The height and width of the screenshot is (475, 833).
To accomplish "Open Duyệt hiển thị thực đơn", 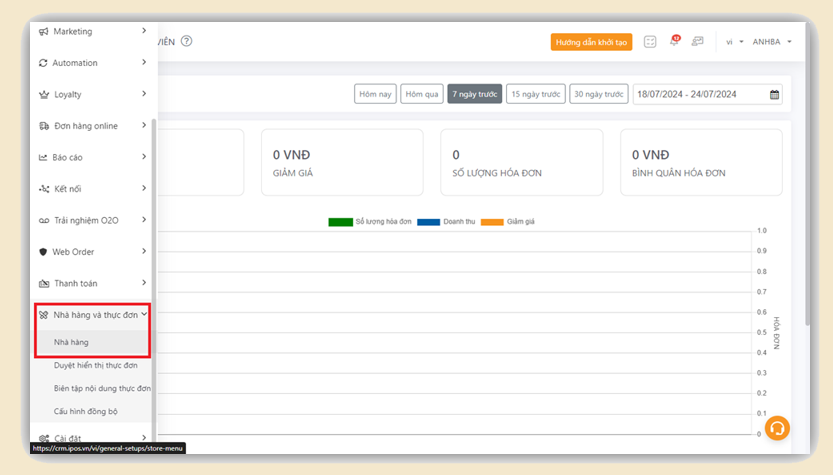I will pos(96,366).
